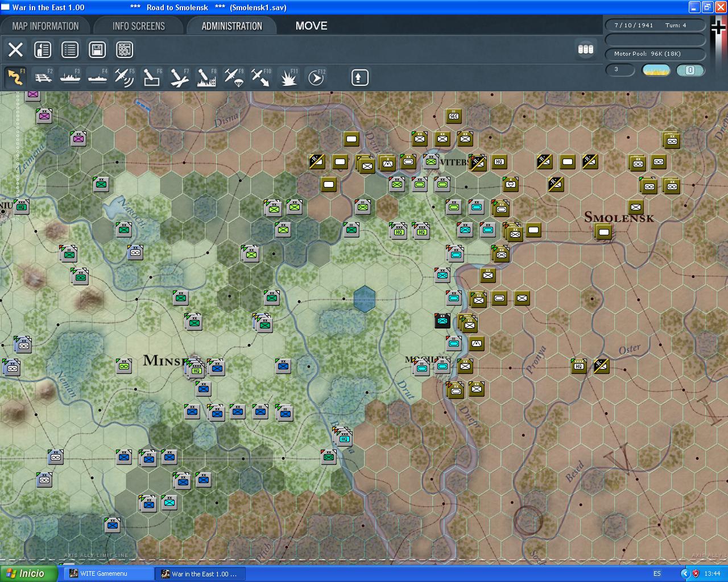Choose F9 Air Transport mode
Viewport: 728px width, 582px height.
click(234, 77)
